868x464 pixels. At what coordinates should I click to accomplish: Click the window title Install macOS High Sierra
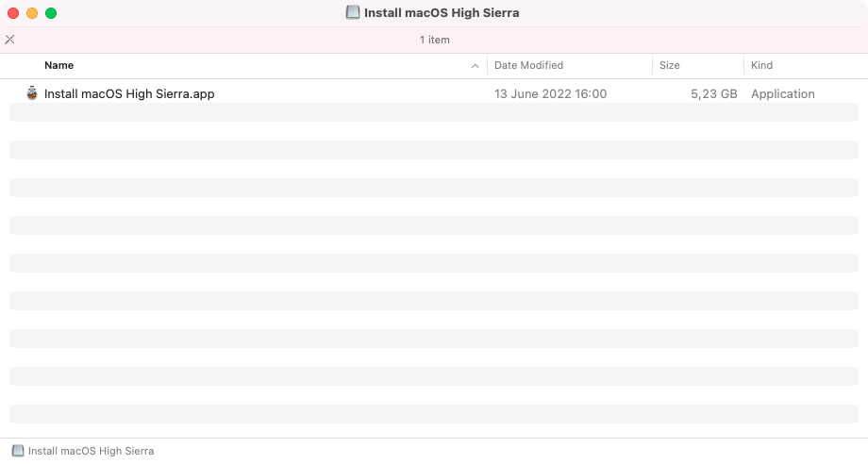coord(442,12)
